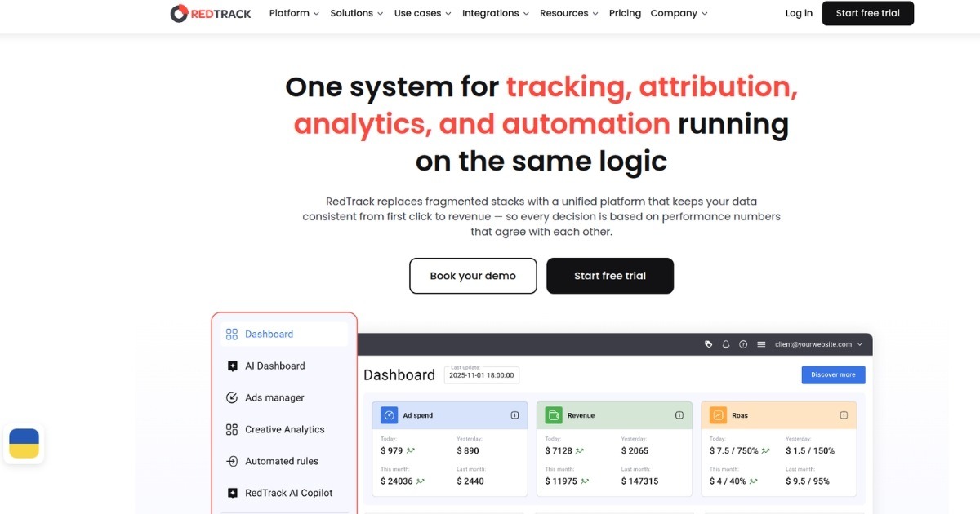Viewport: 980px width, 514px height.
Task: Click the Roas card title
Action: click(740, 415)
